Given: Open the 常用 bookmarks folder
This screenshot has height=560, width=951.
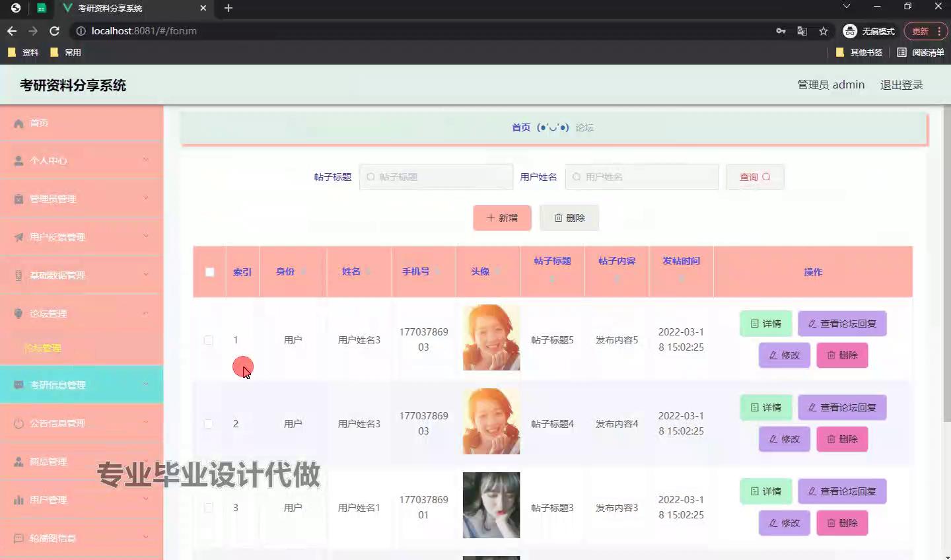Looking at the screenshot, I should click(65, 52).
